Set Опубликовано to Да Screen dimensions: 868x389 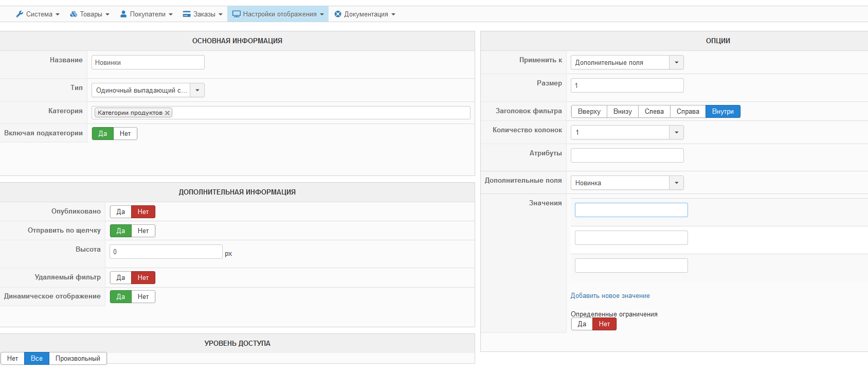tap(121, 212)
